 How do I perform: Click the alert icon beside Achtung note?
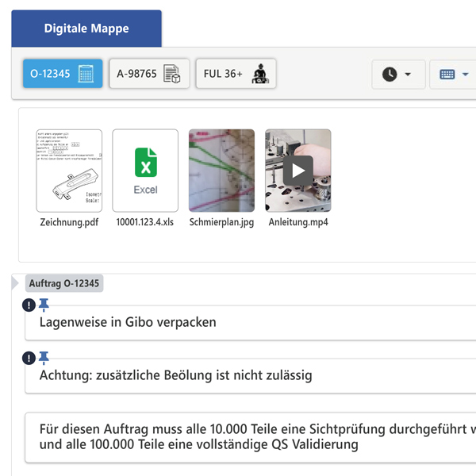pyautogui.click(x=29, y=359)
